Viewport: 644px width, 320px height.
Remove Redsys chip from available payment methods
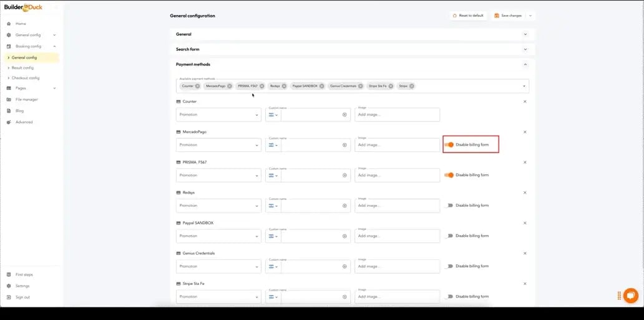[x=284, y=86]
